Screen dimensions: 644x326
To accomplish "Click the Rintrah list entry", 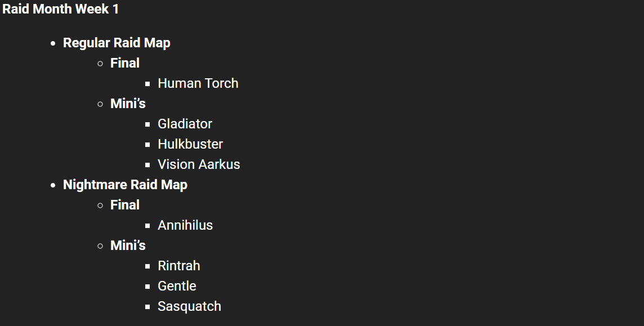I will point(179,266).
